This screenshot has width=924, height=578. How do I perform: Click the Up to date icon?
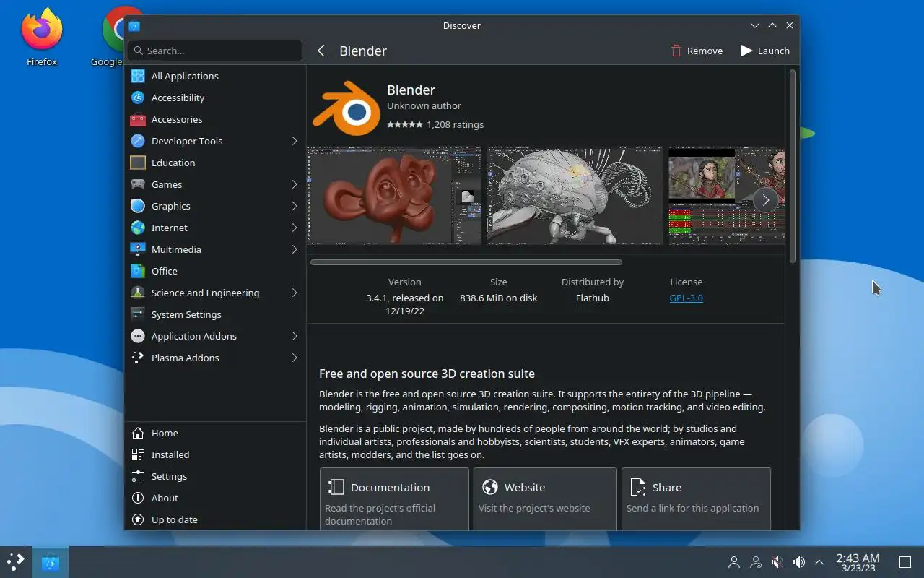pyautogui.click(x=138, y=519)
